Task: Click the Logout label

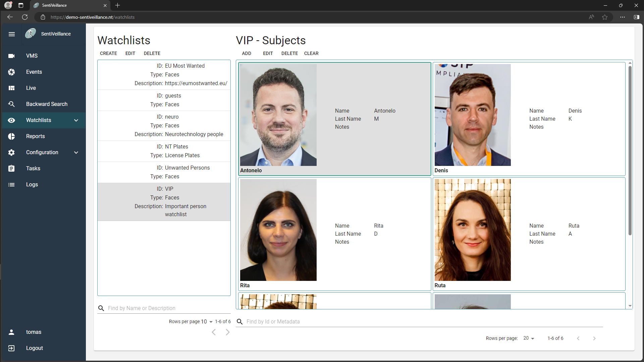Action: tap(35, 348)
